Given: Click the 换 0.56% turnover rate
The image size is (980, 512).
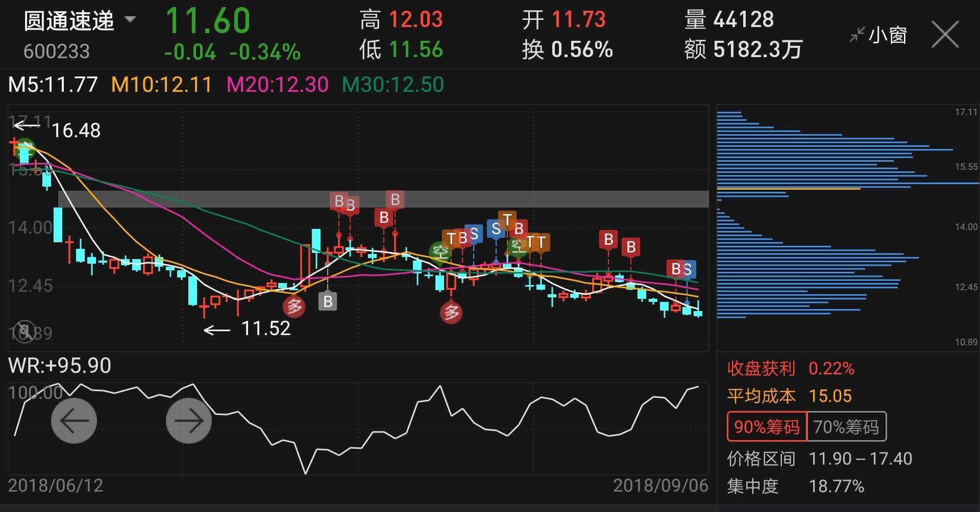Looking at the screenshot, I should pos(568,50).
